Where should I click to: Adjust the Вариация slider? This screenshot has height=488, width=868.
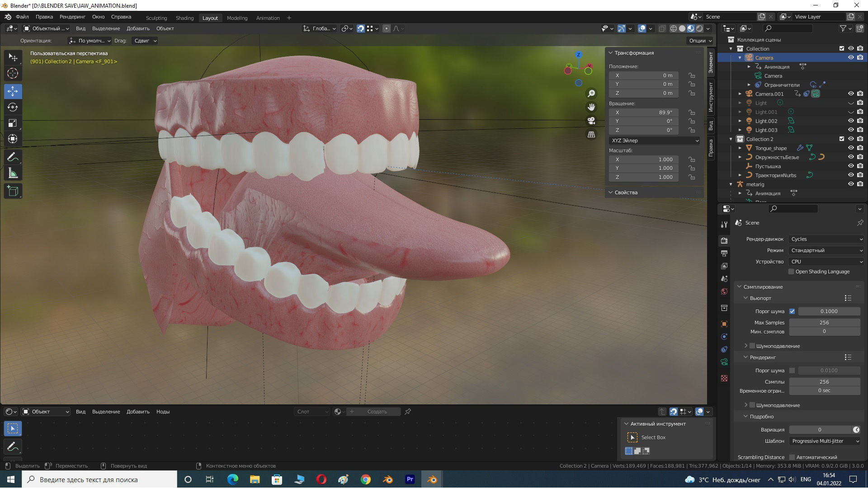(821, 429)
